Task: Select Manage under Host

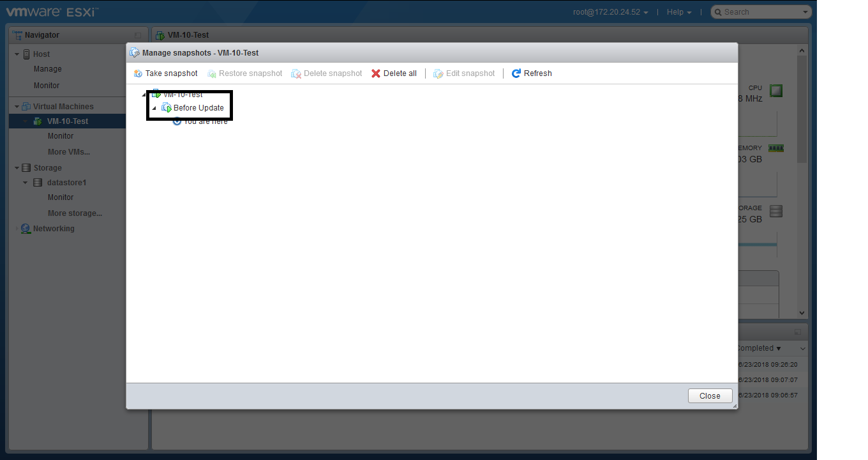Action: [x=48, y=69]
